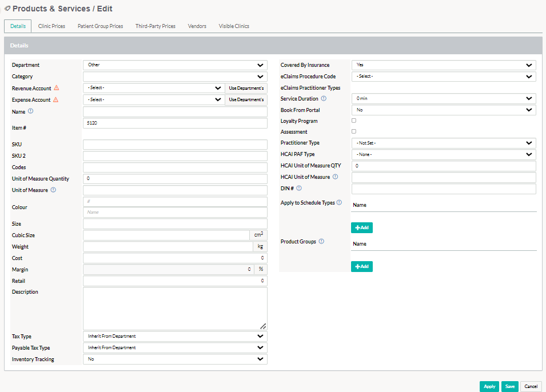Viewport: 546px width, 392px height.
Task: Click the Apply to Schedule Types info icon
Action: pos(339,202)
